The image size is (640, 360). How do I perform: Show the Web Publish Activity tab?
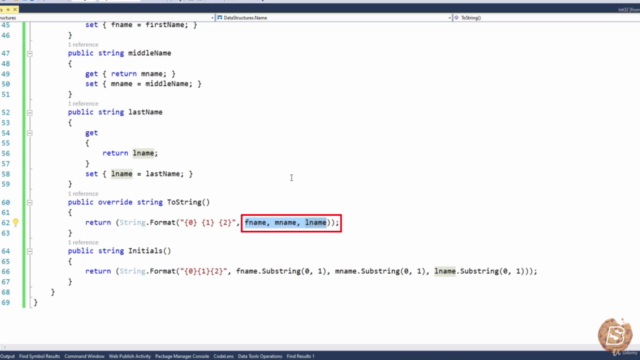(x=130, y=356)
